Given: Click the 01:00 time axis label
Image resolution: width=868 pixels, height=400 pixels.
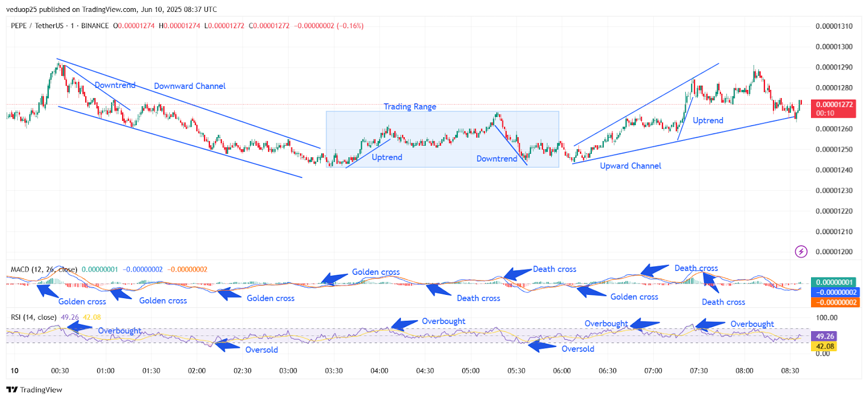Looking at the screenshot, I should [x=105, y=371].
